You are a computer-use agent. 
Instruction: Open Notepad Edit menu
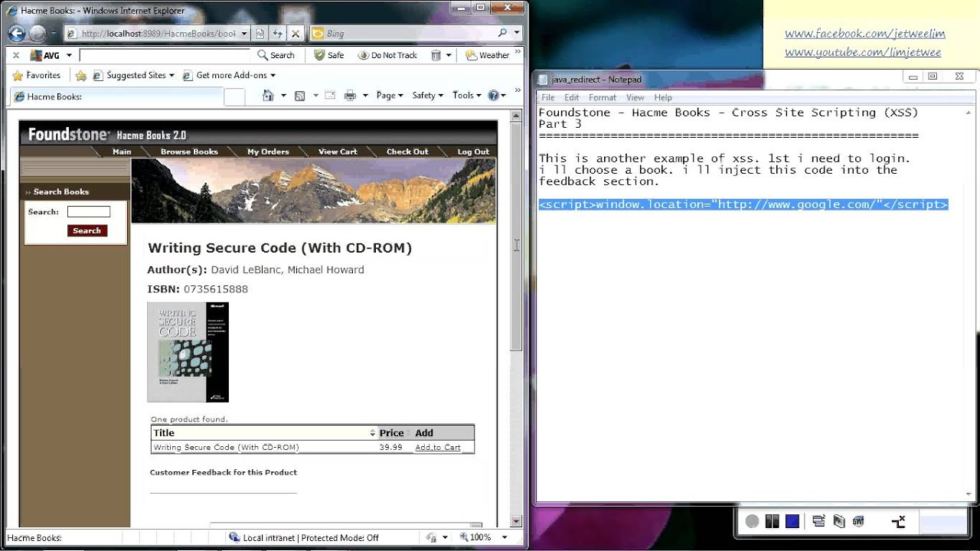pos(572,97)
